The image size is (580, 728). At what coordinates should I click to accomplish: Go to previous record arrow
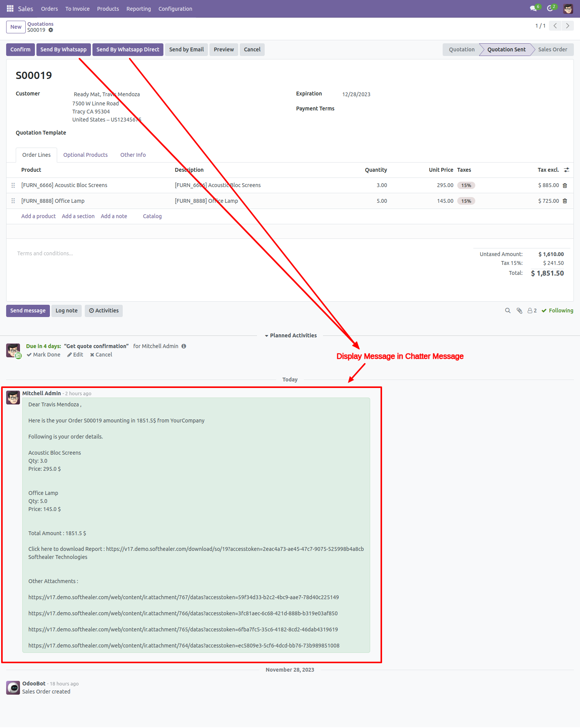[555, 26]
